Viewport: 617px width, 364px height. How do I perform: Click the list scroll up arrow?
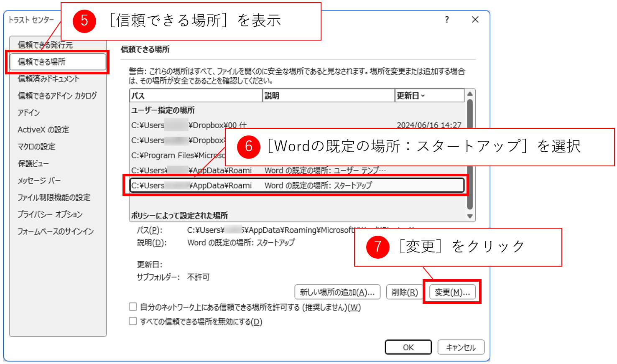pos(470,94)
